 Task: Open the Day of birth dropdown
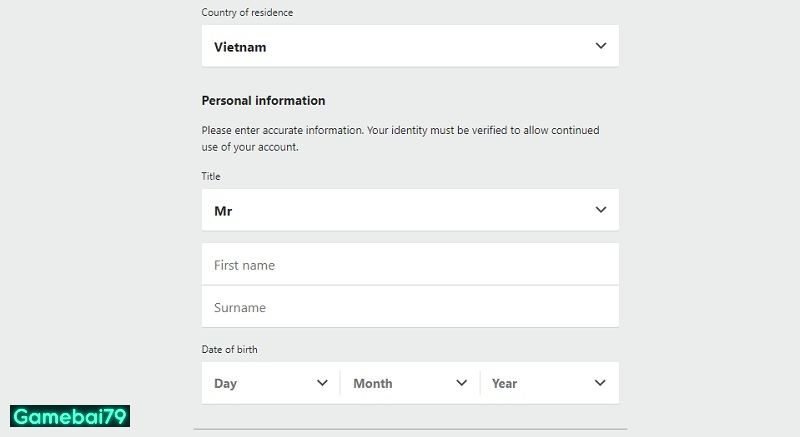[270, 383]
